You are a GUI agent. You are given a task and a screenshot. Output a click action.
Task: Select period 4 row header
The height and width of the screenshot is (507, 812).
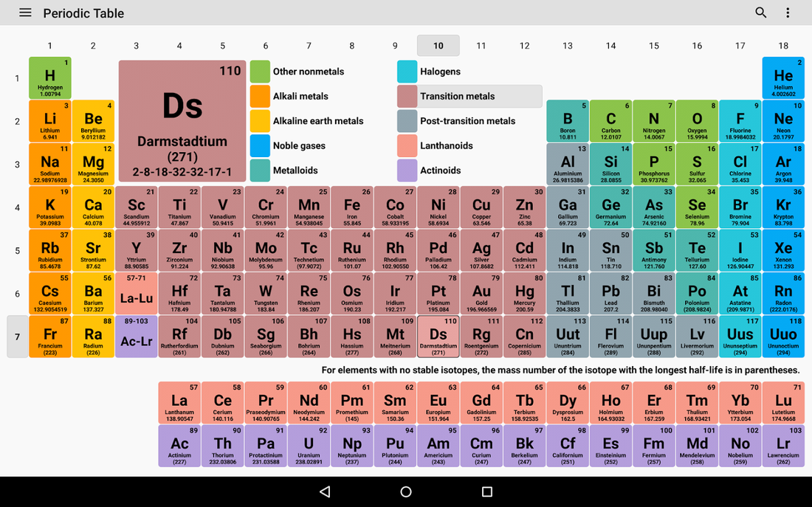(x=17, y=207)
